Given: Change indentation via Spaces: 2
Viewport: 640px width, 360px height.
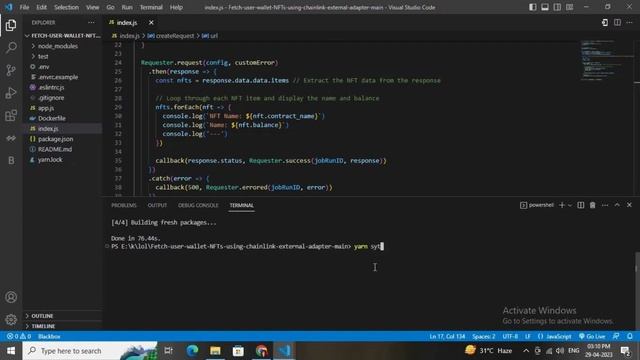Looking at the screenshot, I should [x=484, y=336].
